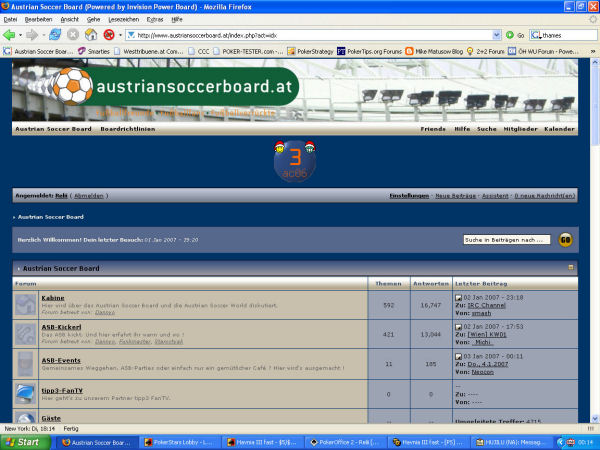Image resolution: width=600 pixels, height=450 pixels.
Task: Click the address bar URL field
Action: coord(314,35)
